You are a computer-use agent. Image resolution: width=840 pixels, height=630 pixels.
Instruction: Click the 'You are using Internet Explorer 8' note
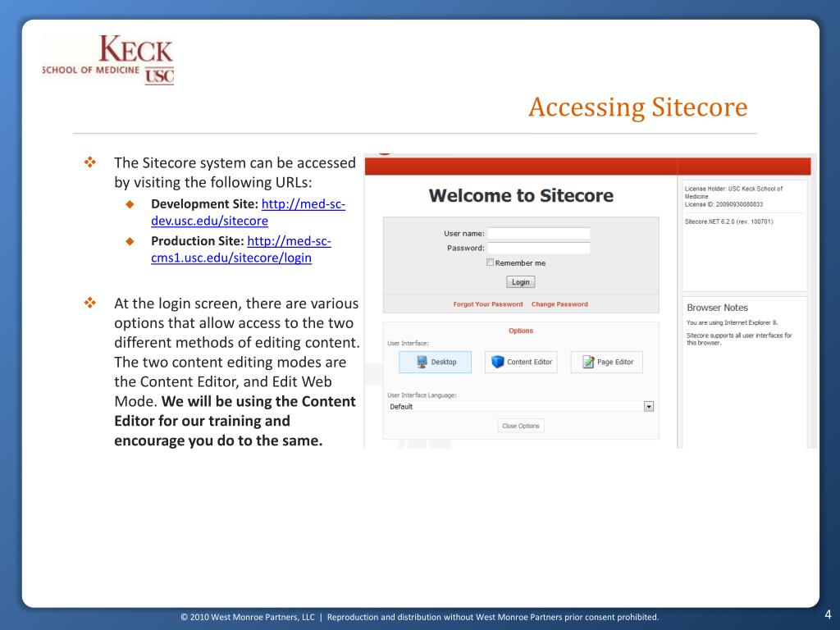732,322
